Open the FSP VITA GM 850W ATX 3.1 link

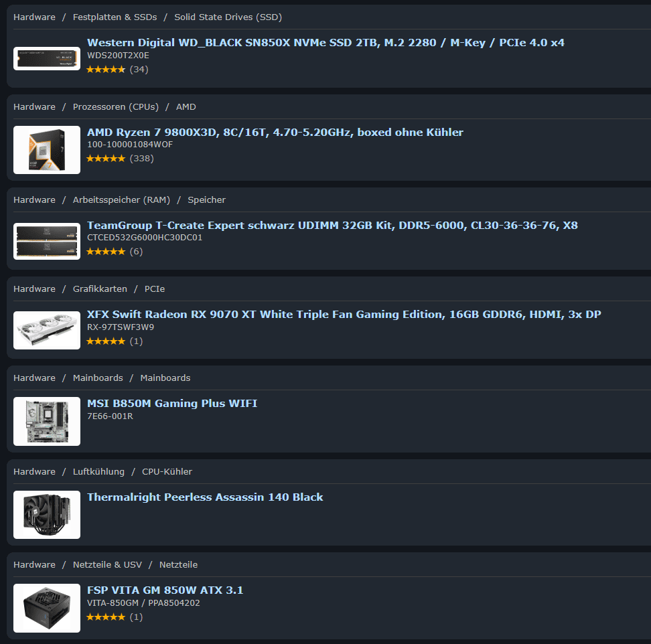[165, 590]
